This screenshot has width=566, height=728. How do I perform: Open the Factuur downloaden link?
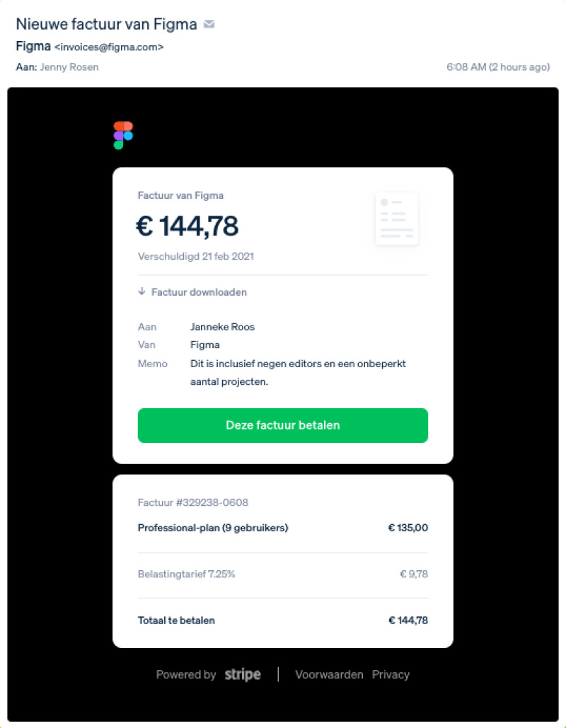tap(199, 292)
